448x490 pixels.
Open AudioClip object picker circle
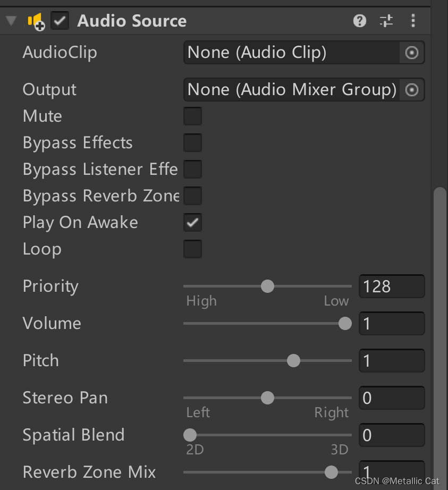click(x=412, y=53)
